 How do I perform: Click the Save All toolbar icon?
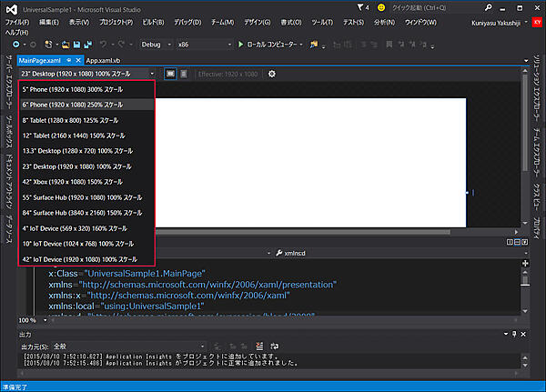pyautogui.click(x=87, y=44)
